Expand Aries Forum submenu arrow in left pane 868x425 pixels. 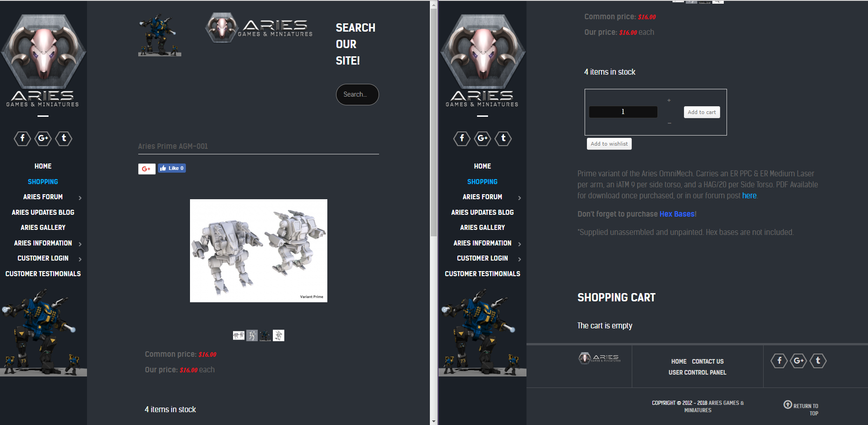[80, 198]
